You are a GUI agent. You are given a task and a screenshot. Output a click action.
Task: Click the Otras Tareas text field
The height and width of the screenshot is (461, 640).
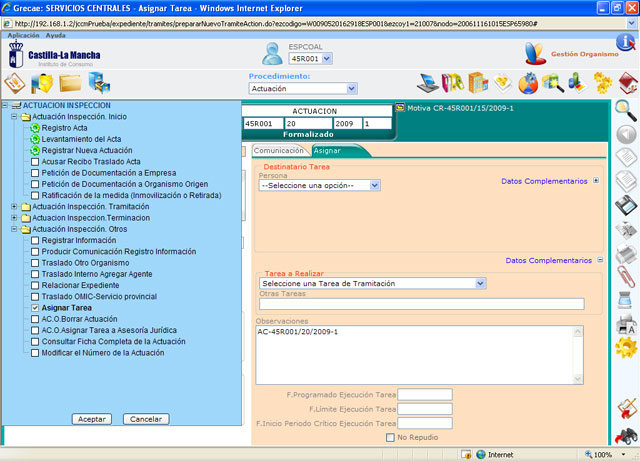(x=420, y=305)
